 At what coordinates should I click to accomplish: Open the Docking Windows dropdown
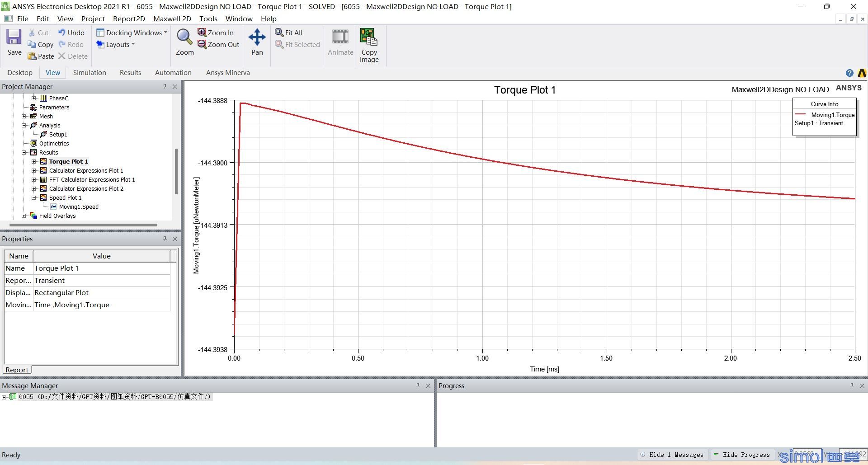click(x=132, y=33)
